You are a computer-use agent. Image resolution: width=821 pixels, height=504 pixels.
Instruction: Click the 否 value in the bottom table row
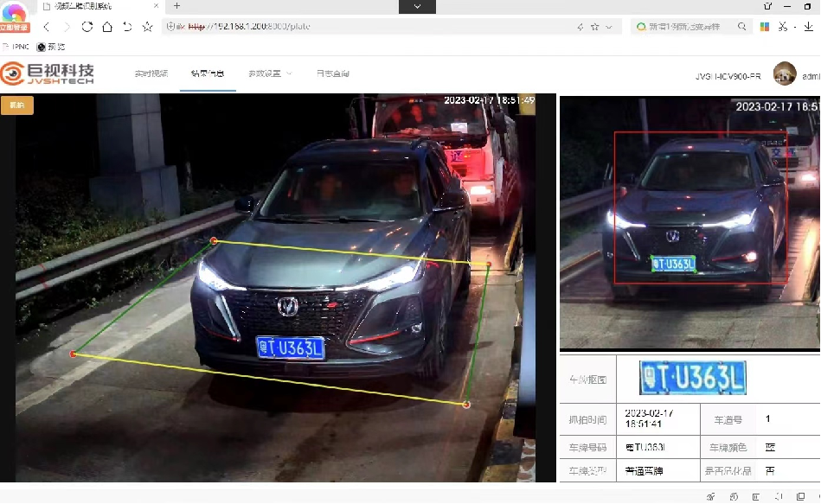click(x=770, y=471)
